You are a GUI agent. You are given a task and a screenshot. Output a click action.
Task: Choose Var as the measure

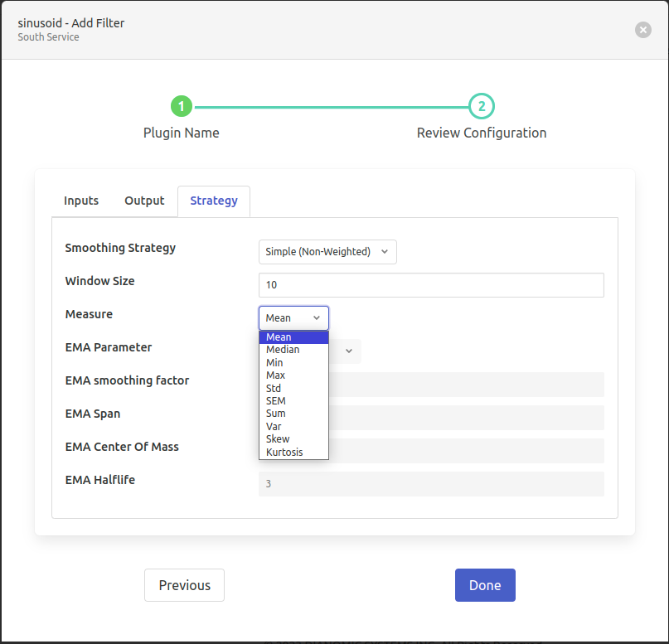[x=293, y=427]
